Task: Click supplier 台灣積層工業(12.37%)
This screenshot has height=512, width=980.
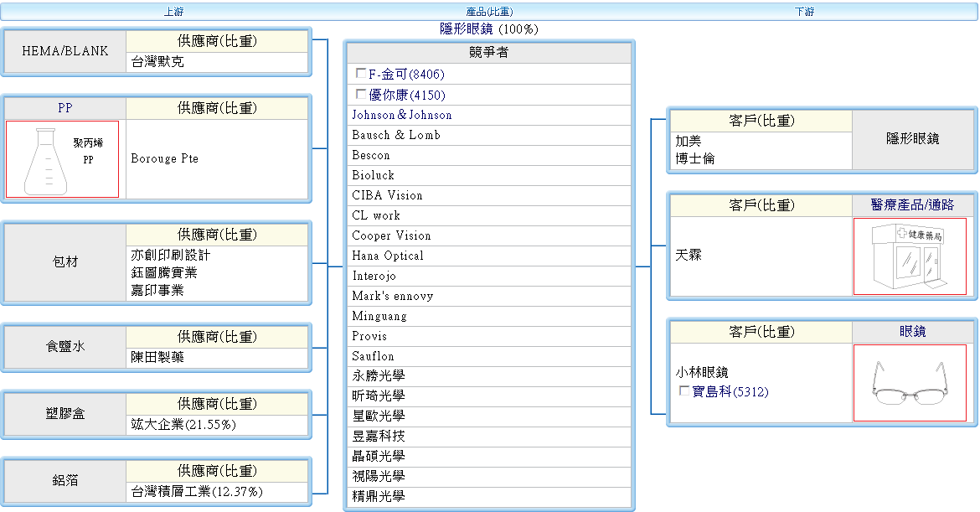Action: pos(197,491)
